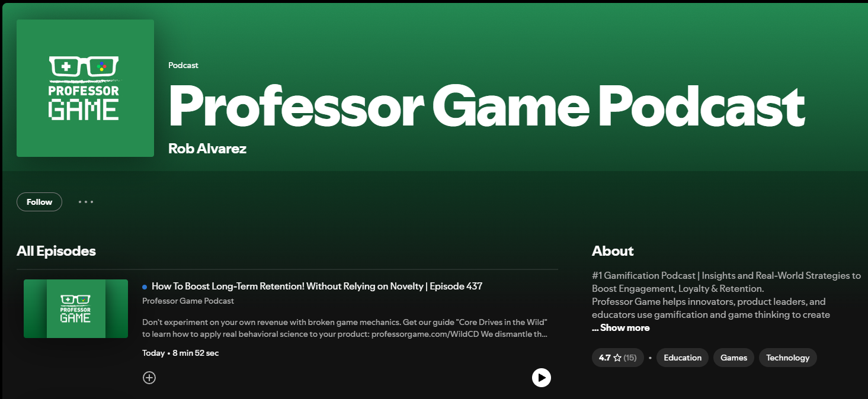Follow the Professor Game Podcast

tap(39, 202)
